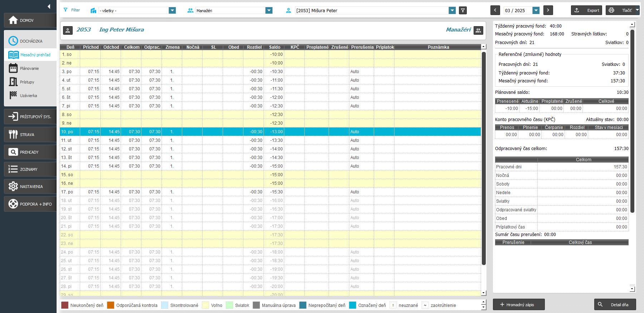
Task: Click the funnel filter icon beside employee field
Action: (463, 10)
